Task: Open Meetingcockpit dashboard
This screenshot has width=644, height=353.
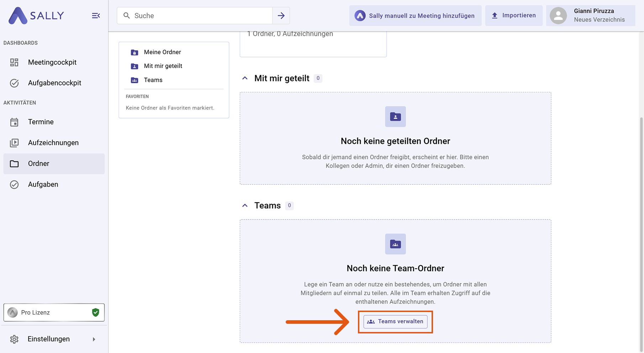Action: tap(52, 62)
